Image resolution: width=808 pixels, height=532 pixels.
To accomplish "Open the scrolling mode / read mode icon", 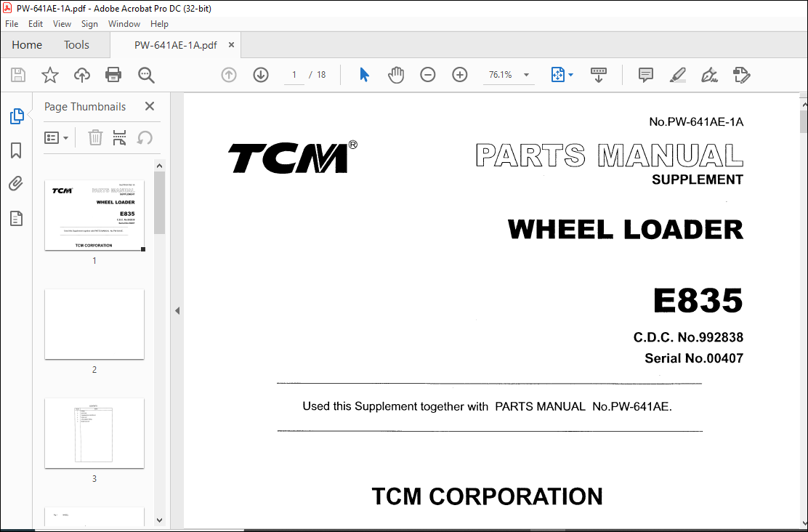I will tap(598, 75).
